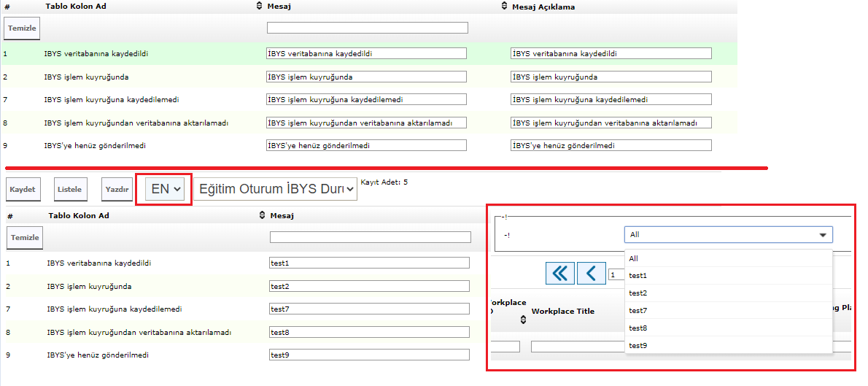Click the first page double-arrow icon
Screen dimensions: 868x386
point(559,274)
